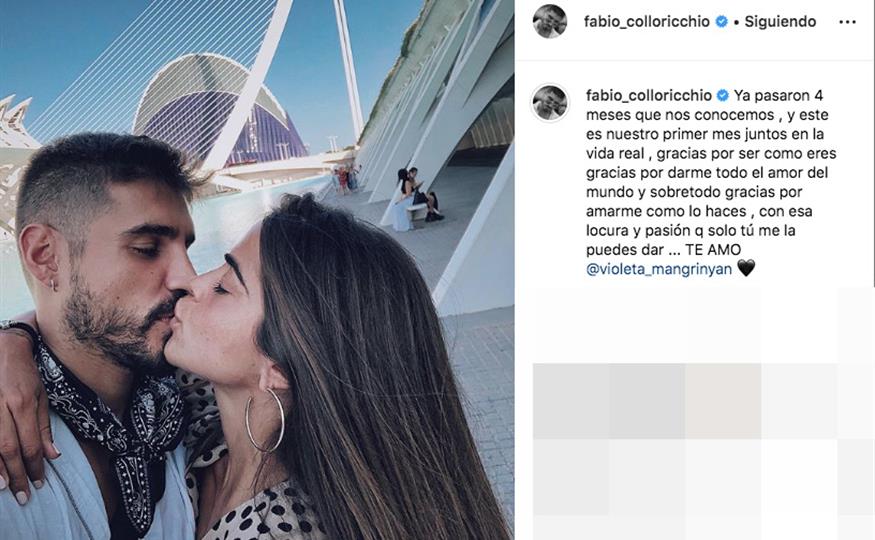Click the woman's hoop earring in the photo
This screenshot has height=540, width=875.
pyautogui.click(x=265, y=420)
